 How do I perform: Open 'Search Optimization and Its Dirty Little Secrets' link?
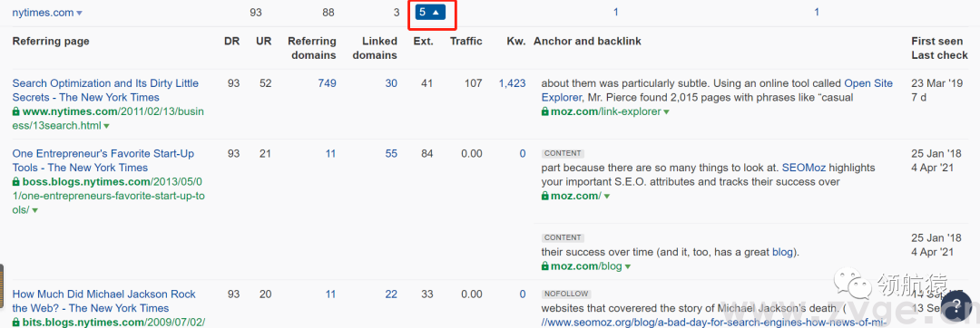pyautogui.click(x=105, y=91)
